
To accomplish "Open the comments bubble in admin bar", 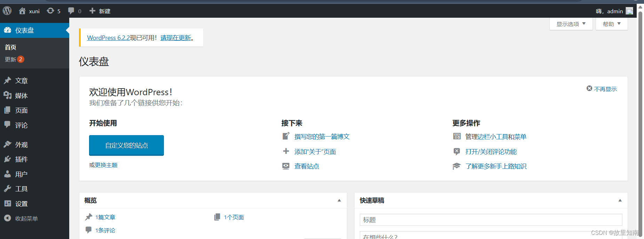I will point(71,11).
